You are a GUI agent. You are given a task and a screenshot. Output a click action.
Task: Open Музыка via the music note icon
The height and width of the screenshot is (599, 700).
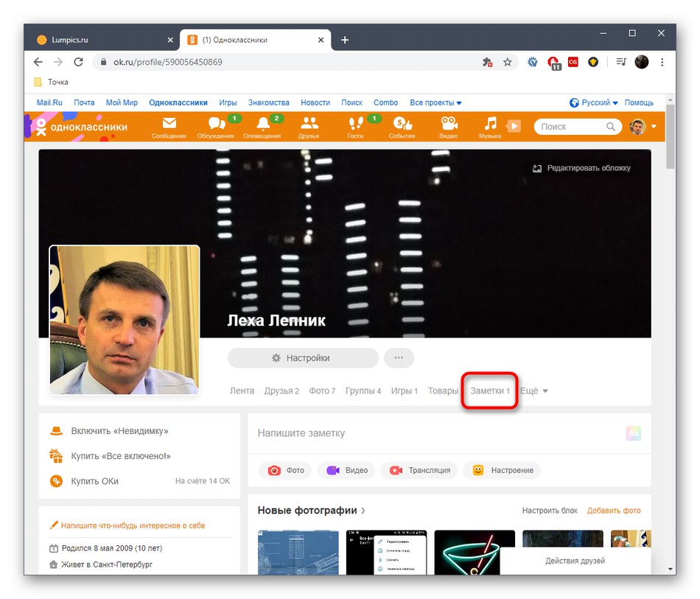490,122
